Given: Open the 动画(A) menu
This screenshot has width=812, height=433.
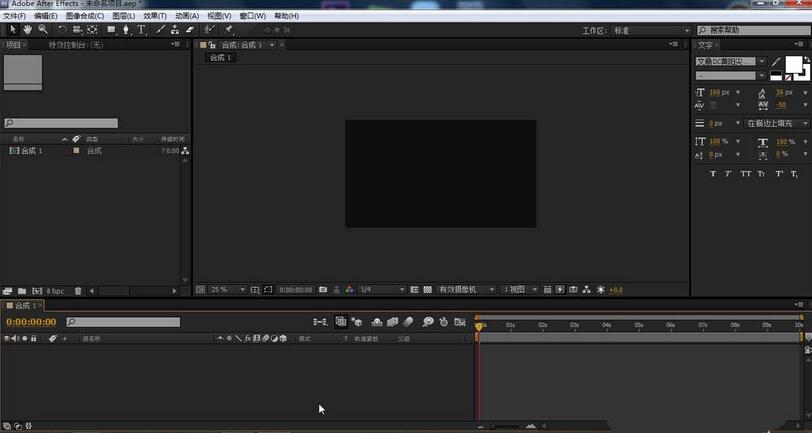Looking at the screenshot, I should [x=187, y=16].
